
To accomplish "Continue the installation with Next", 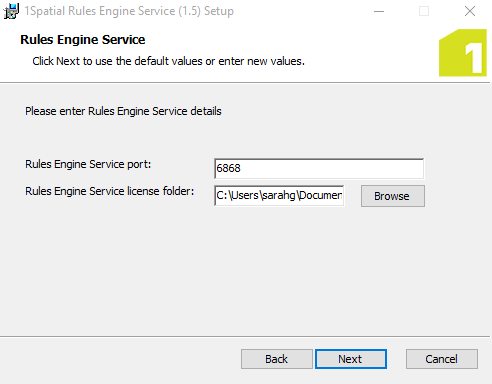I will point(351,359).
